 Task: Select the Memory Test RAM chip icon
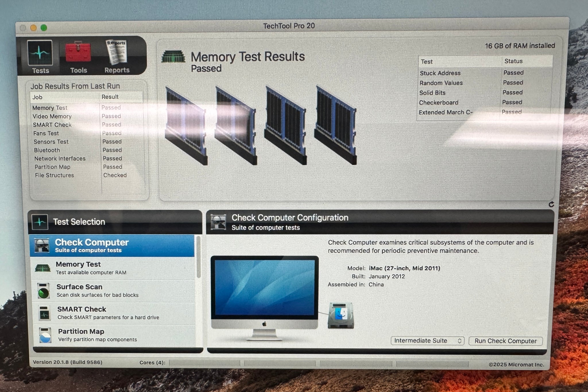[x=43, y=268]
